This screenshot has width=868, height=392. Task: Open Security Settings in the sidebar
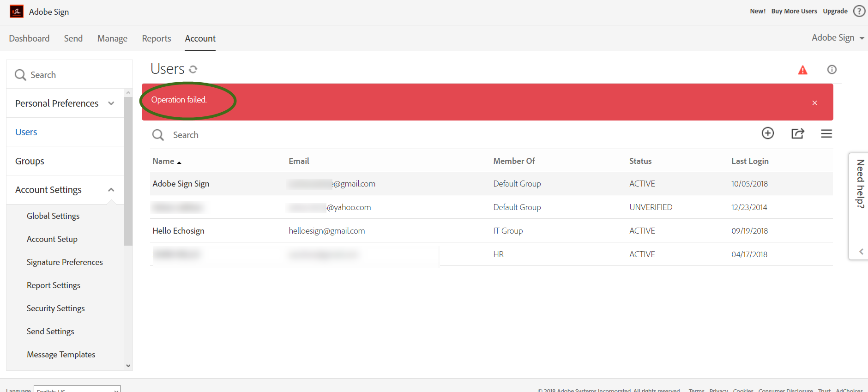pyautogui.click(x=56, y=308)
